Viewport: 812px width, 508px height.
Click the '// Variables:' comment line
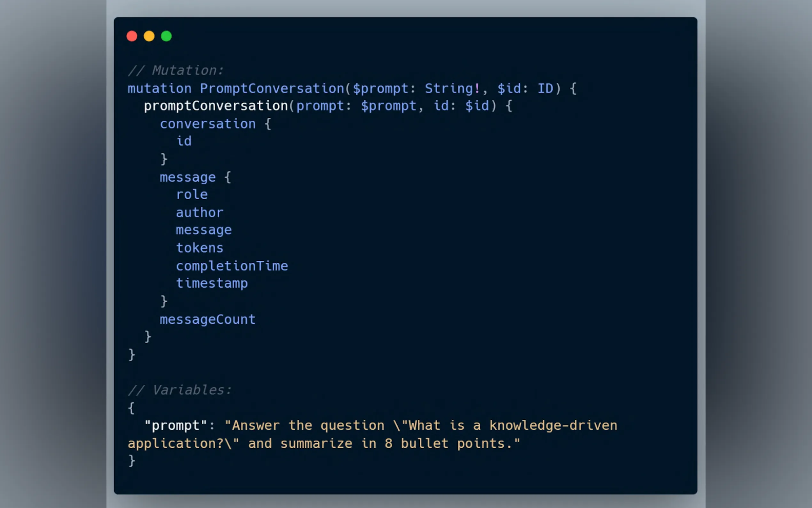point(180,390)
